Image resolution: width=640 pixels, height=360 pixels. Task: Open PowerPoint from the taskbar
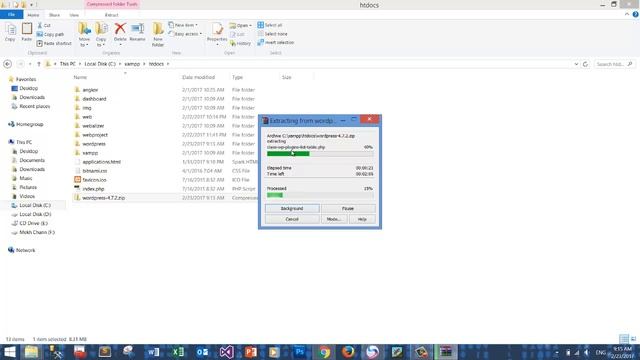[251, 352]
